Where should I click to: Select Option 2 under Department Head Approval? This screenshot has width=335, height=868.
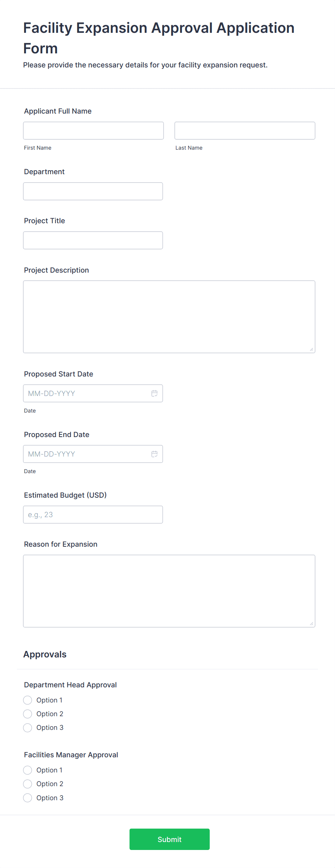(x=27, y=714)
